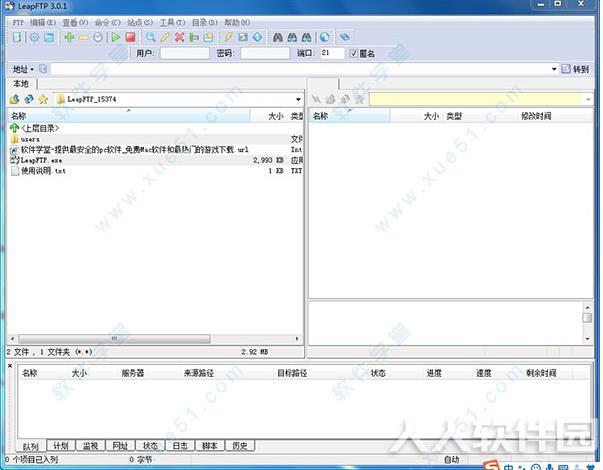The image size is (603, 470).
Task: Open the 查看(V) menu
Action: click(x=75, y=22)
